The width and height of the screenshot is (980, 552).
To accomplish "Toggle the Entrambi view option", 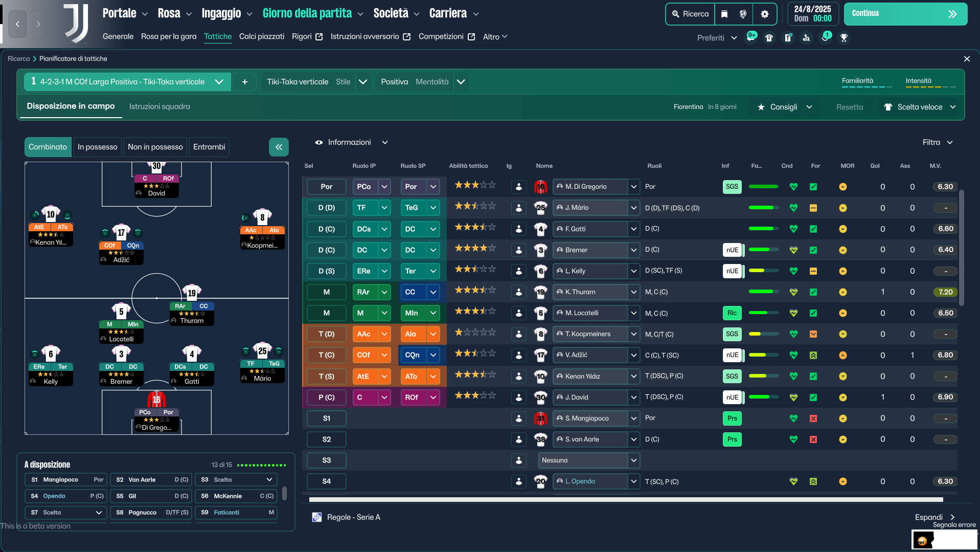I will pyautogui.click(x=209, y=147).
